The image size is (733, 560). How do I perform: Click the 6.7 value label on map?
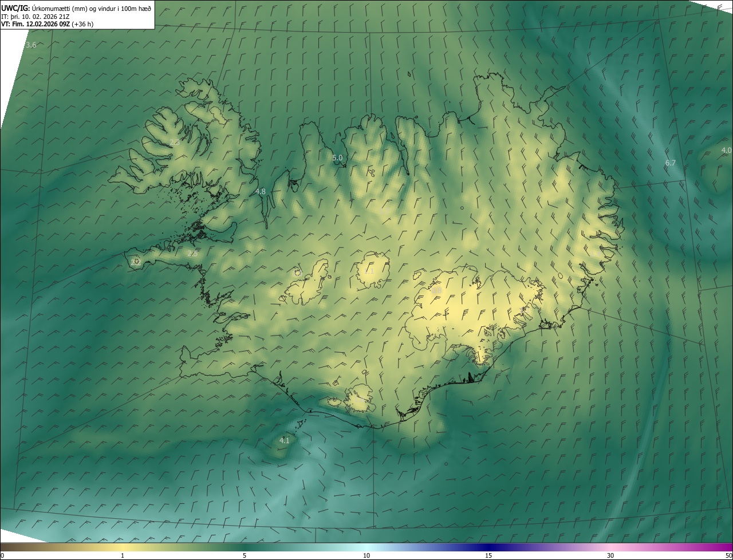670,163
